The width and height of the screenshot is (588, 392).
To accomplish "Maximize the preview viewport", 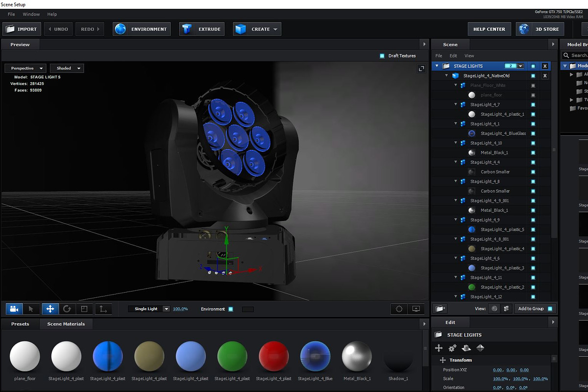I will (421, 69).
